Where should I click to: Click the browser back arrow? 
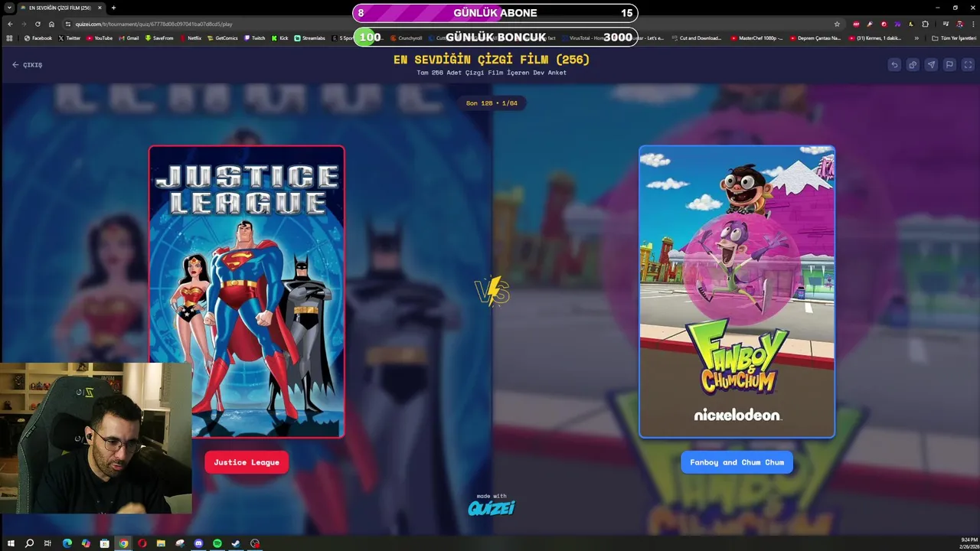coord(10,24)
